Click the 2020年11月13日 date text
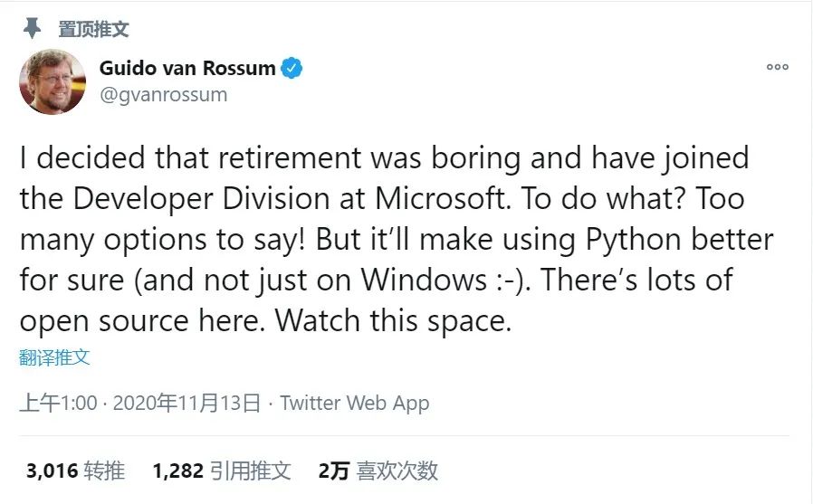813x504 pixels. click(x=187, y=403)
